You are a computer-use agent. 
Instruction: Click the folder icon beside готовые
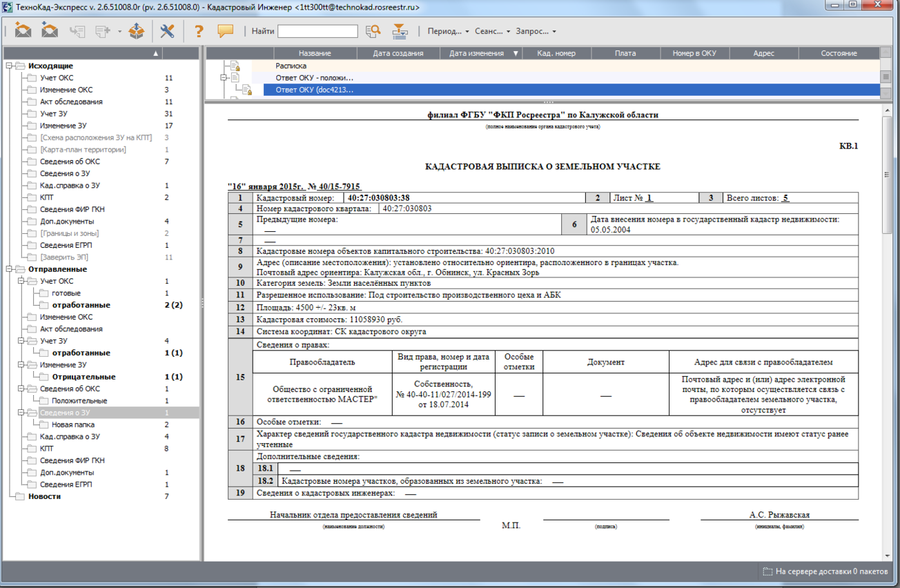(x=44, y=293)
